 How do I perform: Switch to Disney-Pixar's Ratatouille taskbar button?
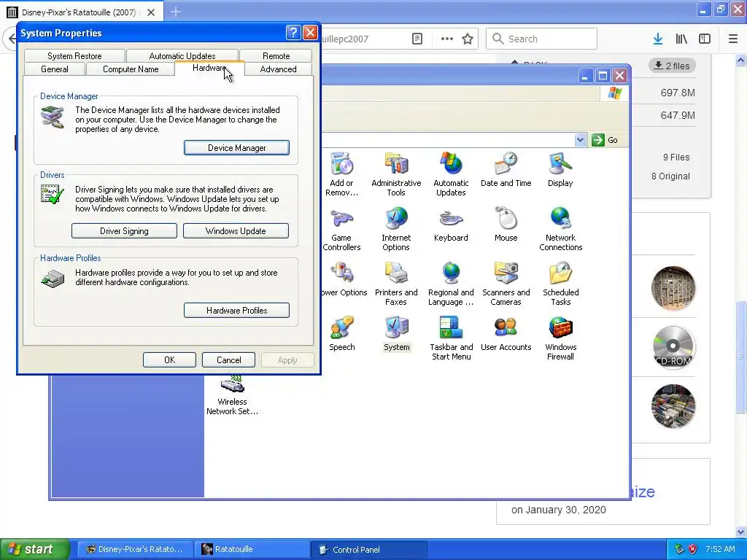[135, 549]
